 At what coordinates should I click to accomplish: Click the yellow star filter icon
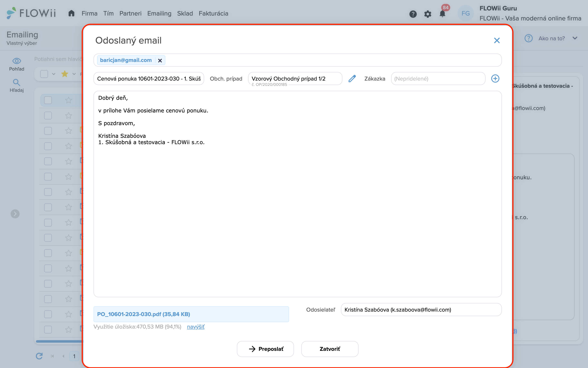pyautogui.click(x=65, y=74)
